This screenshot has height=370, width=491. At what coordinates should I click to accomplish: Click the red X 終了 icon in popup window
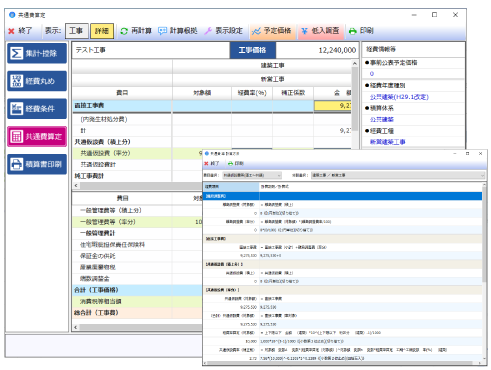(206, 163)
